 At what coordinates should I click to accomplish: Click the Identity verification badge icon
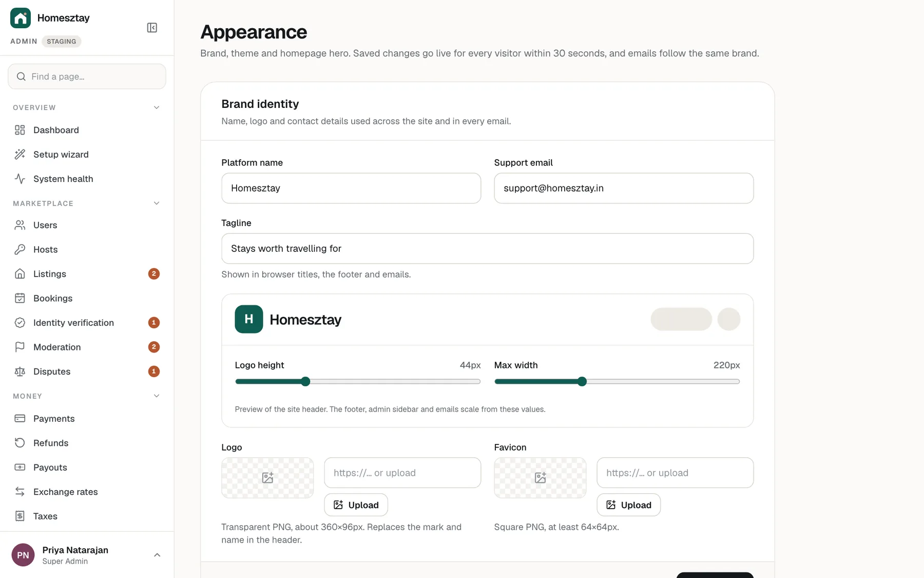[x=20, y=323]
